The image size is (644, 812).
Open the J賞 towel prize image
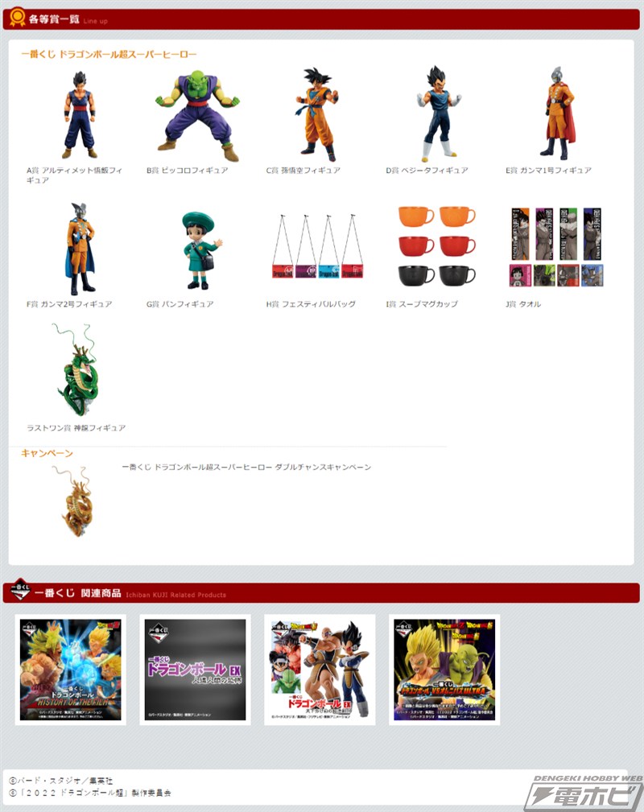(556, 247)
